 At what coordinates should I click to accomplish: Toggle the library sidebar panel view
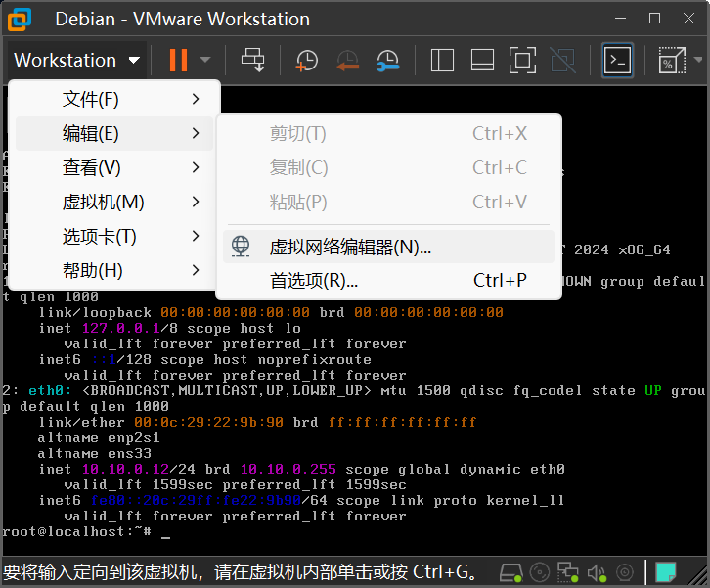442,60
